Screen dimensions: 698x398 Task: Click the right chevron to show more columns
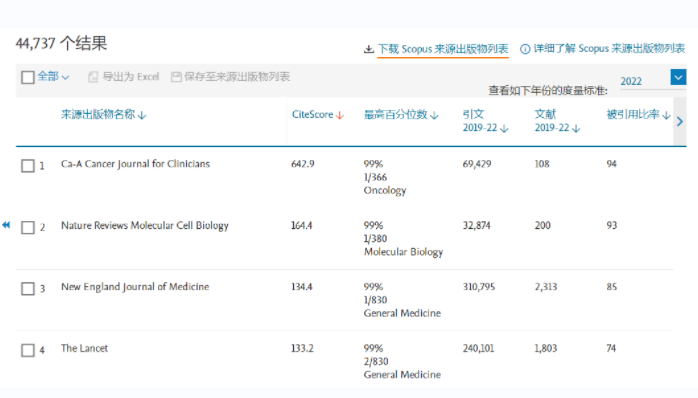(x=680, y=121)
